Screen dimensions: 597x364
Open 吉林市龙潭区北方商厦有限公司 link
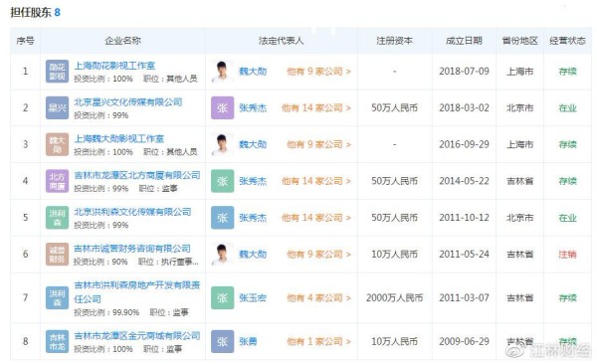[137, 175]
